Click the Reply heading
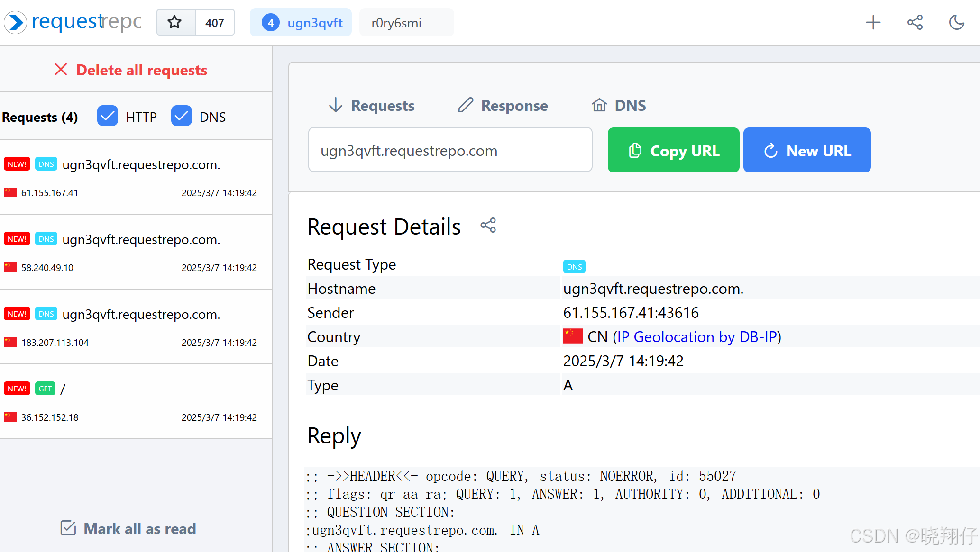 click(x=334, y=436)
